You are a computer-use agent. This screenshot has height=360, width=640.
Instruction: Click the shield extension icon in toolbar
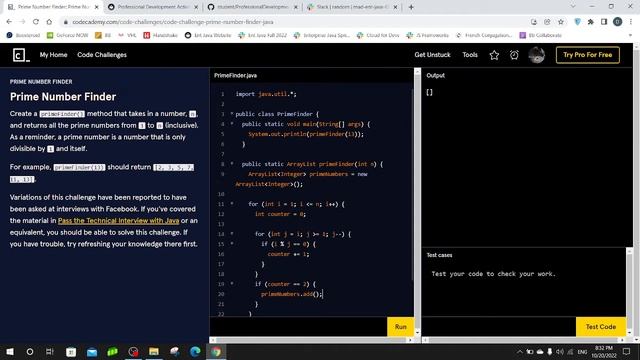point(577,22)
